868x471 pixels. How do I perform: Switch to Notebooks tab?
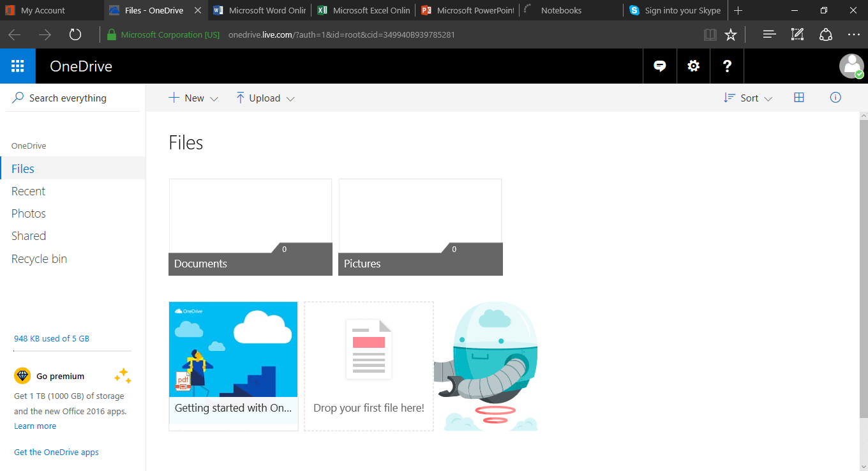[x=572, y=10]
